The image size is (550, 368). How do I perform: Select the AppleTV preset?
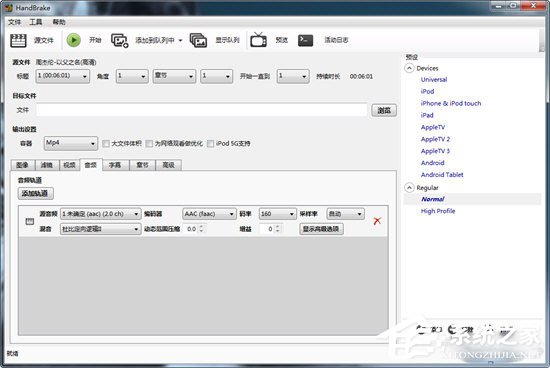click(x=433, y=127)
